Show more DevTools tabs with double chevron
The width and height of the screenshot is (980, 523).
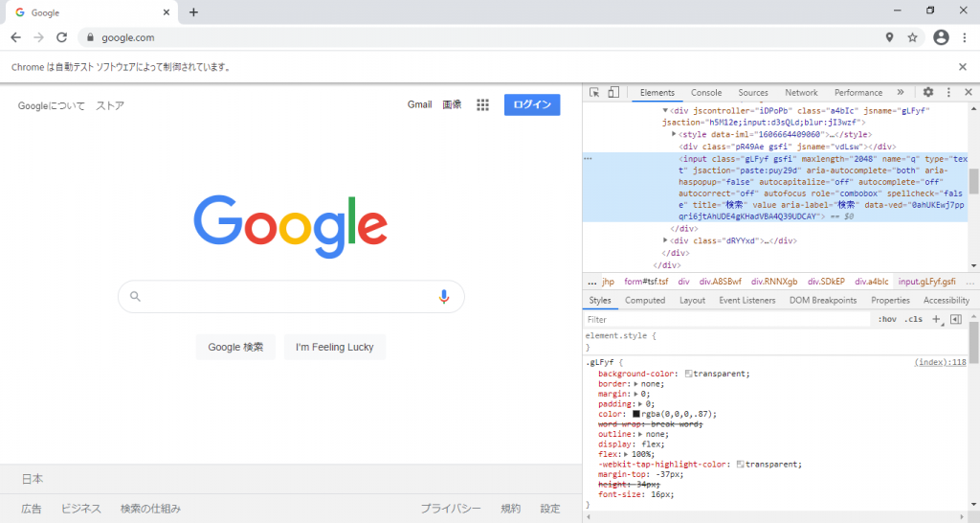[x=901, y=93]
